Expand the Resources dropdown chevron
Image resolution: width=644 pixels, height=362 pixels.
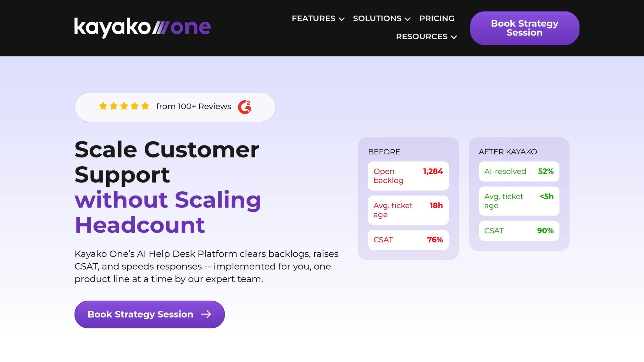pos(453,37)
